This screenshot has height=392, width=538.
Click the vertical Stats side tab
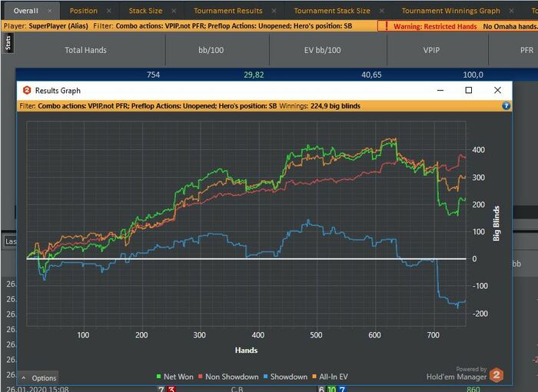click(x=8, y=43)
